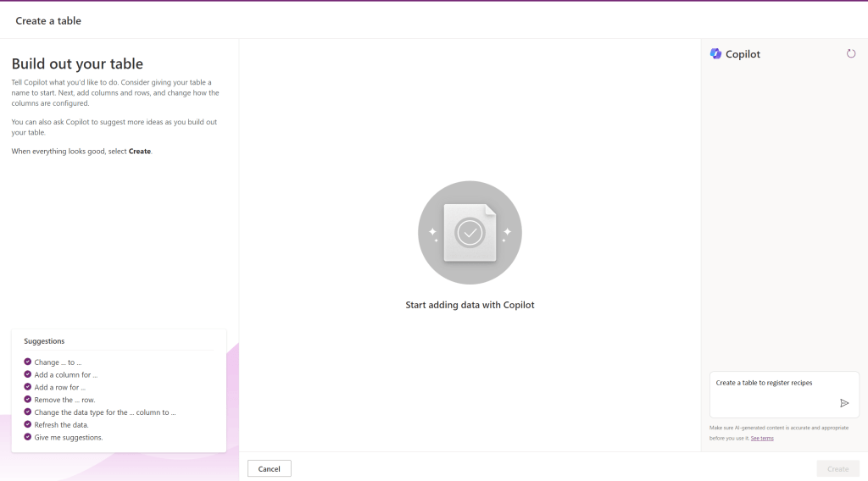Click checkmark icon beside 'Change ... to ...'
This screenshot has width=868, height=481.
point(28,362)
